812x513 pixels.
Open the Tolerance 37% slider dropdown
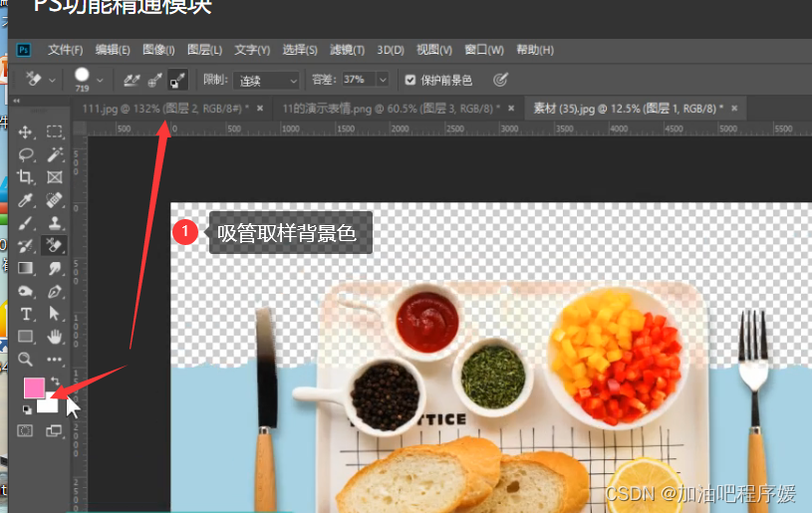tap(383, 80)
